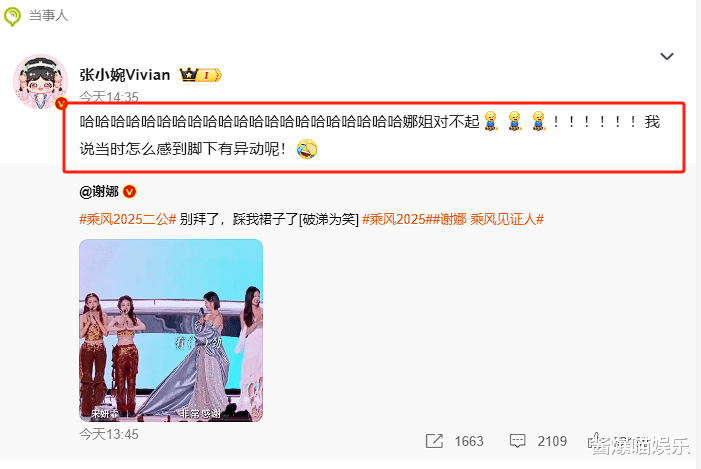
Task: Open the @谢娜 profile link
Action: [99, 192]
